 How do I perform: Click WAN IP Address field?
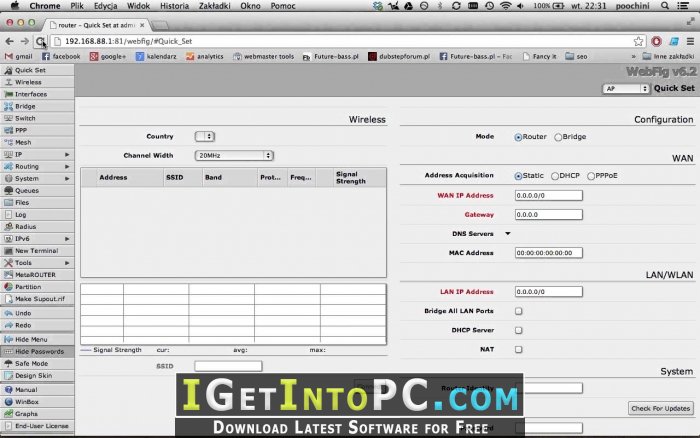pos(549,195)
